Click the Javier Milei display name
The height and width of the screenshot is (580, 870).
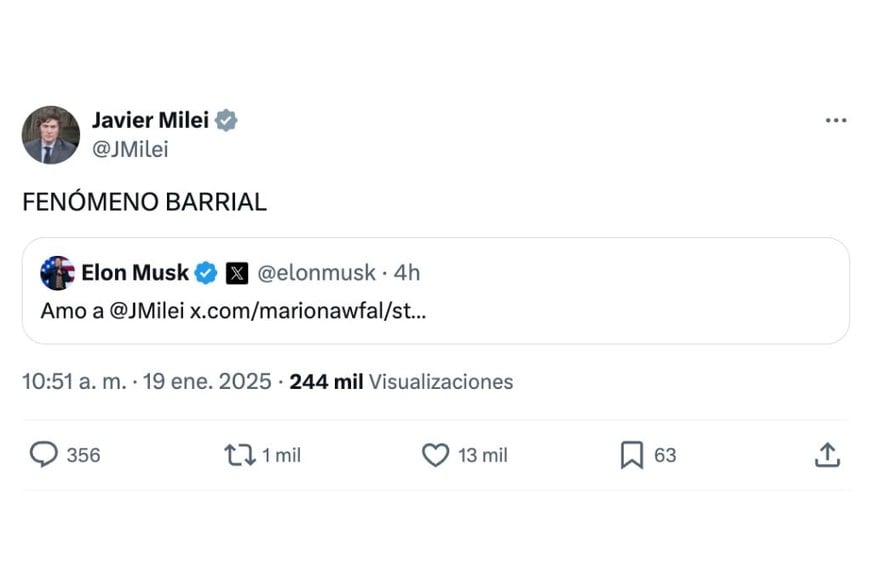(150, 121)
